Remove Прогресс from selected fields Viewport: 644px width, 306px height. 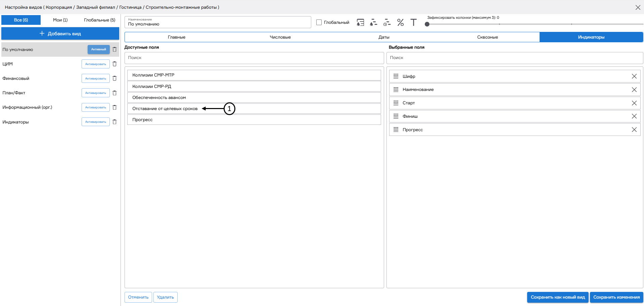tap(634, 130)
